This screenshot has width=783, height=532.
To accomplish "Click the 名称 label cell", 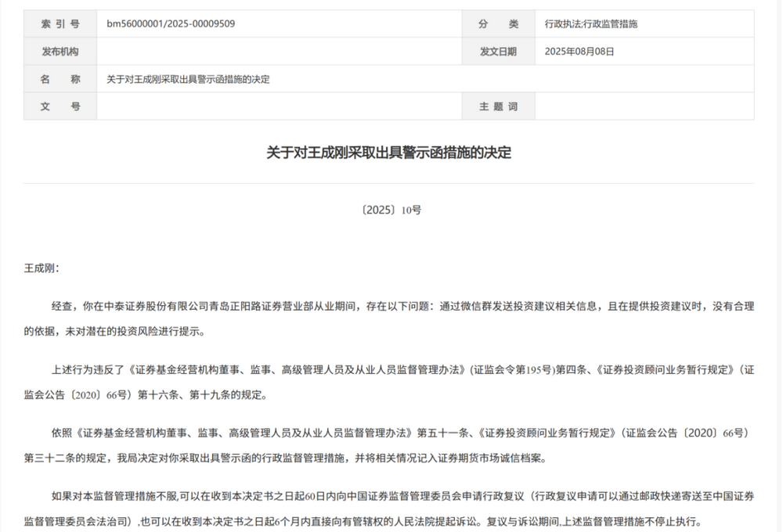I will pyautogui.click(x=60, y=78).
